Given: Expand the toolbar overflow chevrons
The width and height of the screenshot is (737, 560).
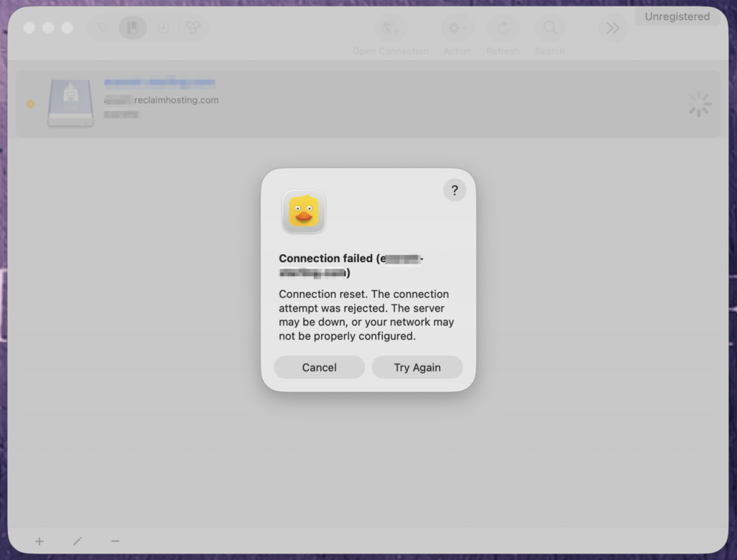Looking at the screenshot, I should 612,28.
